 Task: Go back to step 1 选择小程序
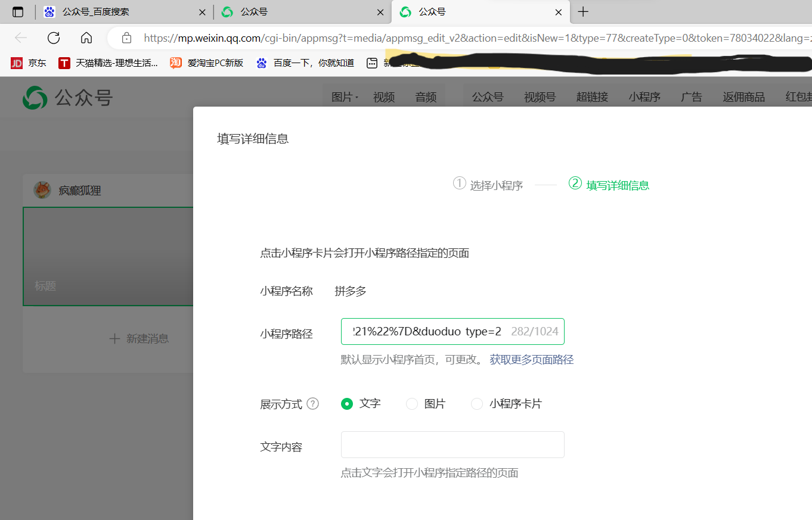point(488,185)
